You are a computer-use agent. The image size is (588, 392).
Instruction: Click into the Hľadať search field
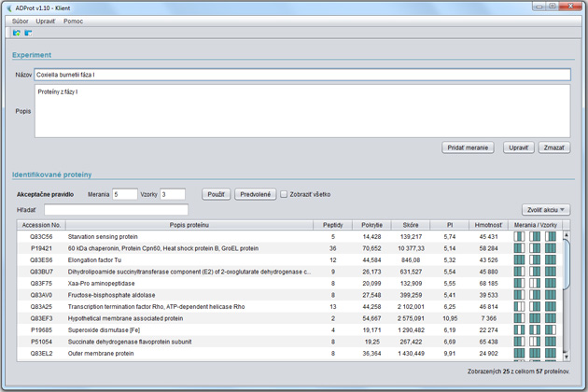[116, 210]
